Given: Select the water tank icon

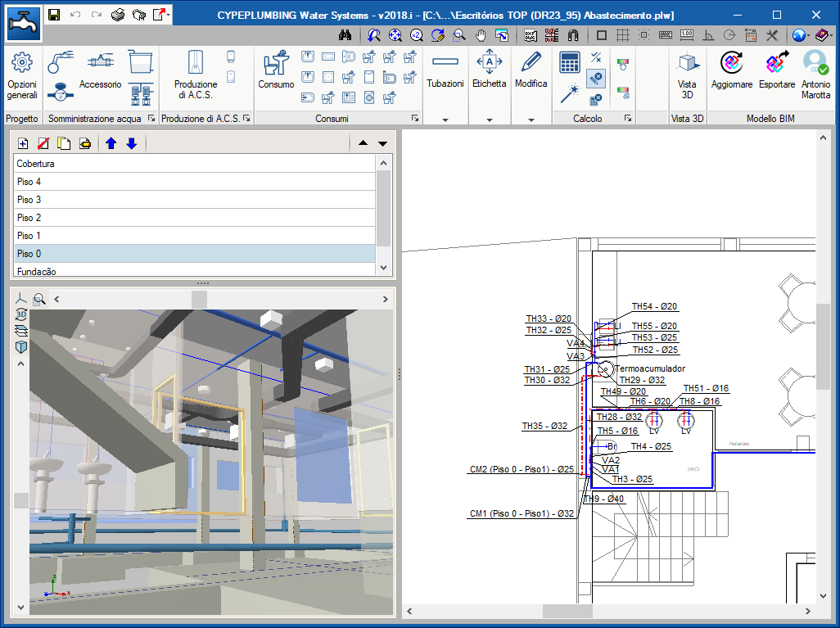Looking at the screenshot, I should coord(141,62).
